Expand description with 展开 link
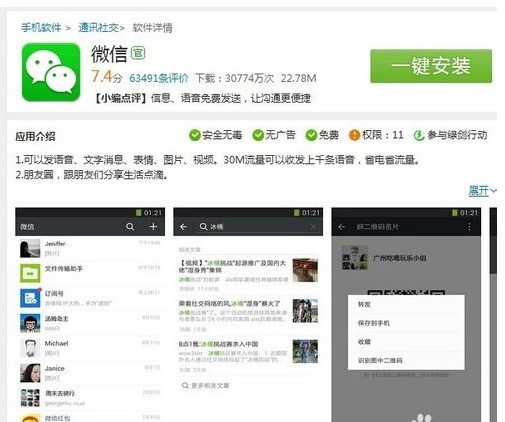 point(482,191)
